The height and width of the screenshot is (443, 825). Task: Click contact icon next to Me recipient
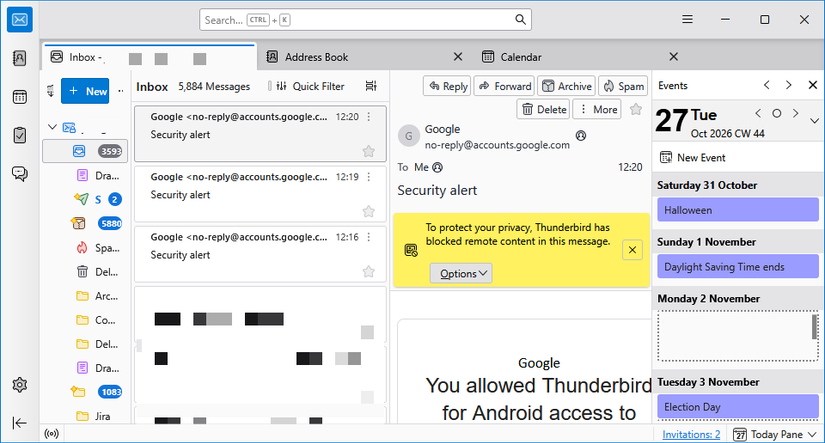(x=437, y=167)
